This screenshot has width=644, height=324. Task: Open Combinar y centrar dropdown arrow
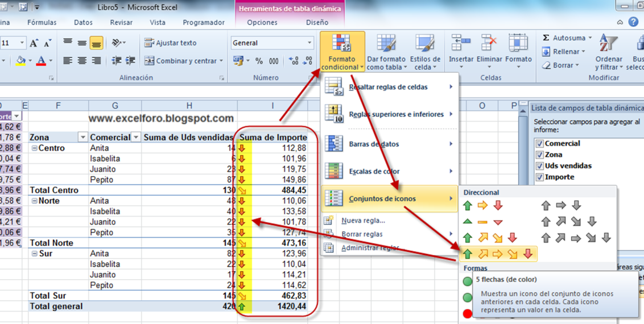pyautogui.click(x=221, y=61)
